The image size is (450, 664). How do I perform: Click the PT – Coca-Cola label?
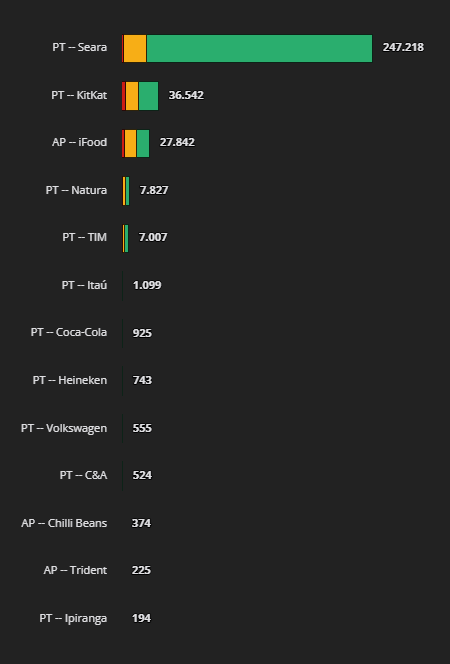point(69,332)
